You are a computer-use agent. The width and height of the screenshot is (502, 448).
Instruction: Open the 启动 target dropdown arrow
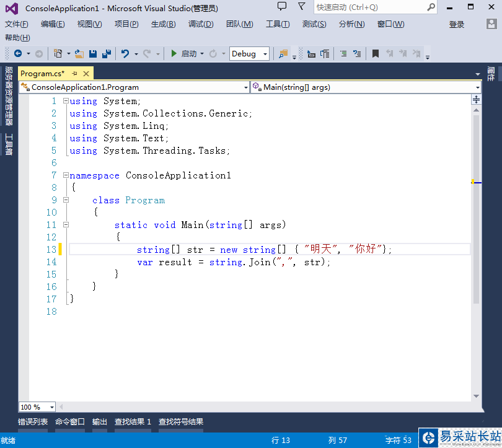coord(202,54)
